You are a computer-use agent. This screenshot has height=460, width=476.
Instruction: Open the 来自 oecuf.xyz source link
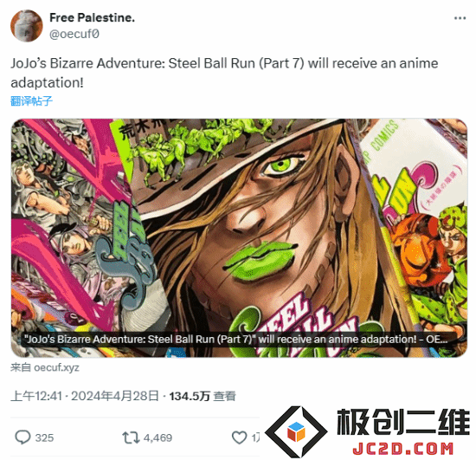pyautogui.click(x=45, y=367)
